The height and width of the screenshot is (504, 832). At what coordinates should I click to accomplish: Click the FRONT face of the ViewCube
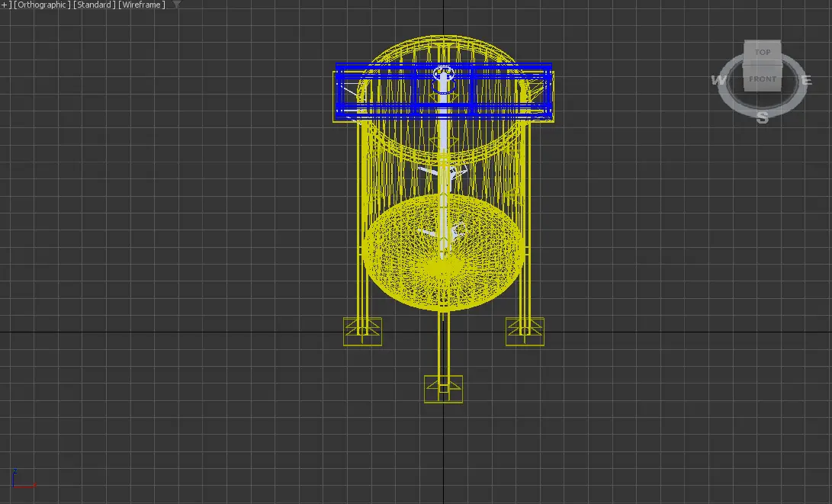pos(763,79)
